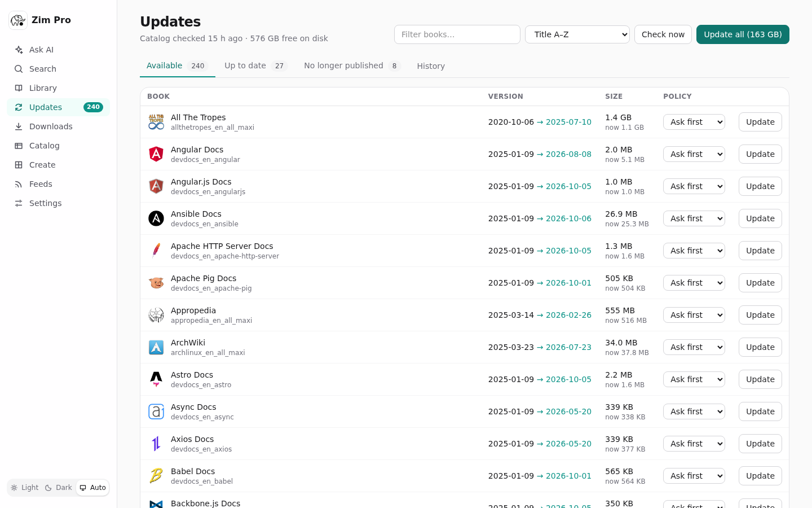Open the Library book icon
Screen dimensions: 812x508
tap(19, 88)
